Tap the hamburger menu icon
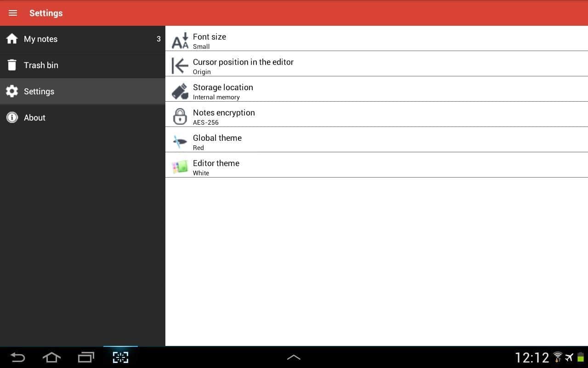The width and height of the screenshot is (588, 368). 13,13
